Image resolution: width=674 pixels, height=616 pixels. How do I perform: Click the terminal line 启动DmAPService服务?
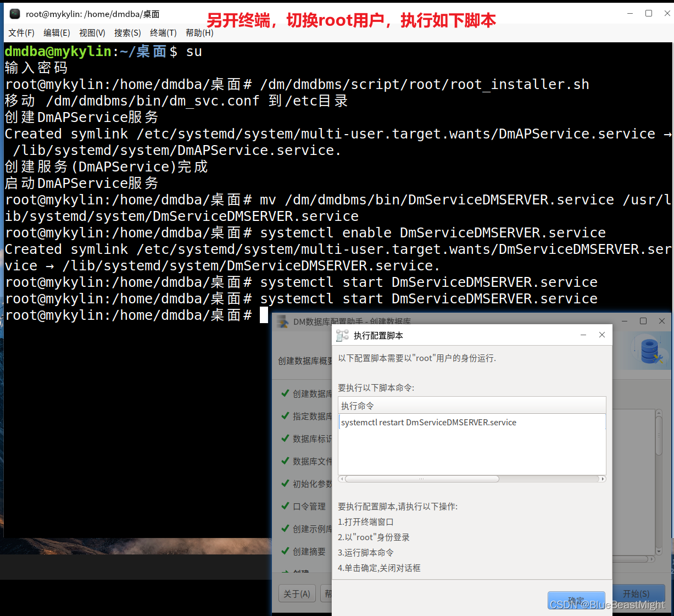coord(81,183)
